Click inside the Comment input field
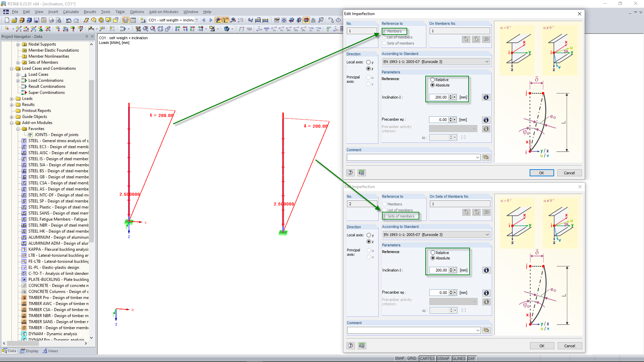 pos(413,157)
